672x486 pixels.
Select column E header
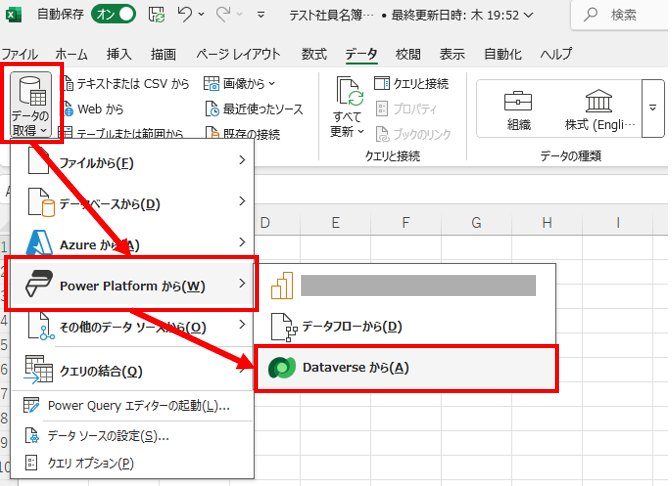pyautogui.click(x=336, y=223)
